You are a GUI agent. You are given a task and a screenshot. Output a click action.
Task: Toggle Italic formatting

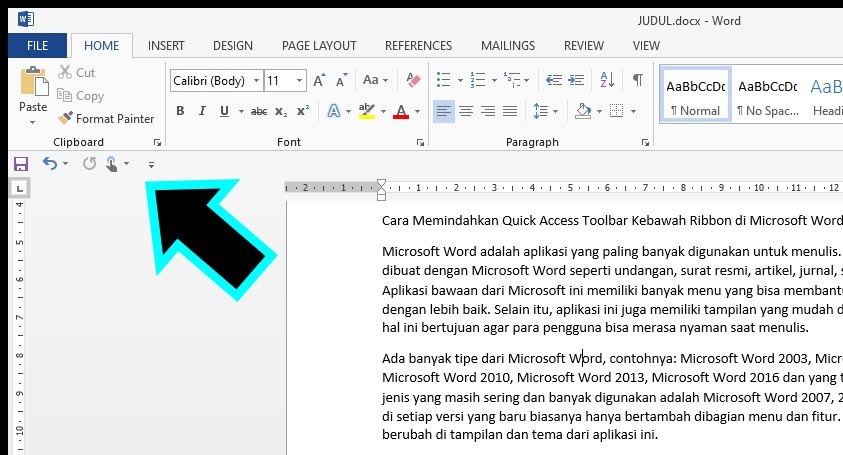pyautogui.click(x=203, y=111)
